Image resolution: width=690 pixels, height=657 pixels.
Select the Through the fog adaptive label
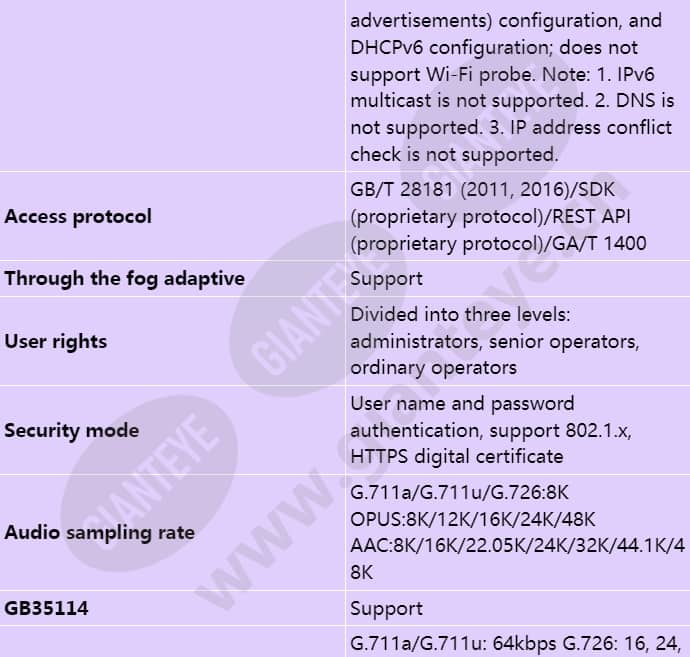coord(125,279)
